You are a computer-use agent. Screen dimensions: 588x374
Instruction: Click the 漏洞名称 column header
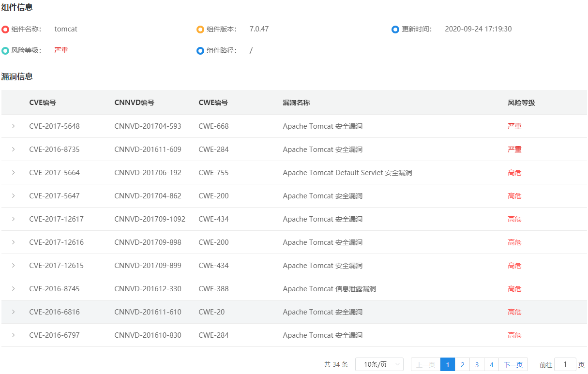296,103
